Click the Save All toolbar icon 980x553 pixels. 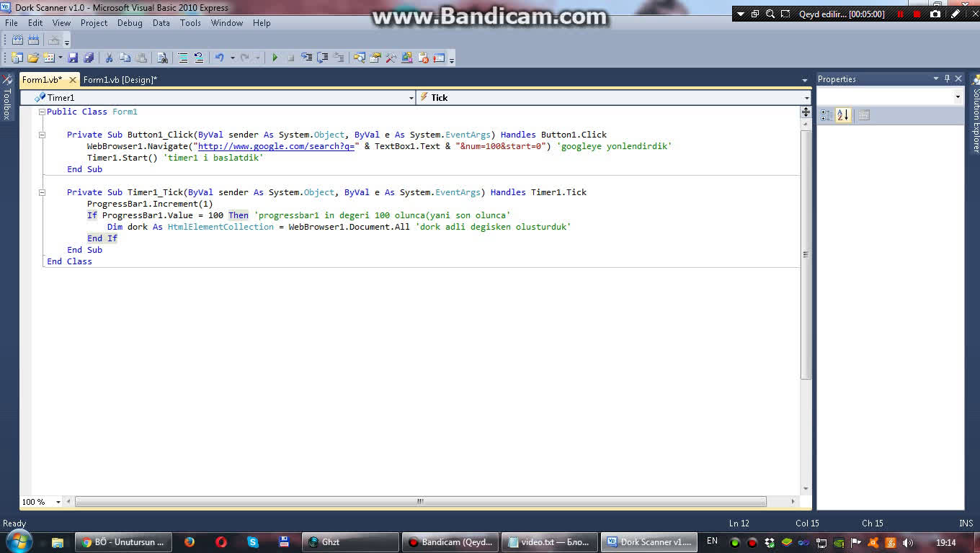coord(89,58)
